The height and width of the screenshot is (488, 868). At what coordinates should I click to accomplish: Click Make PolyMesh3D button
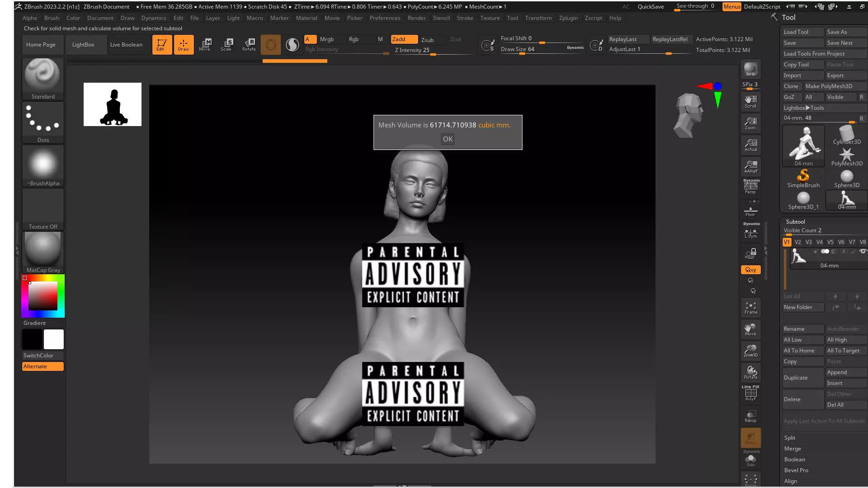pos(835,86)
